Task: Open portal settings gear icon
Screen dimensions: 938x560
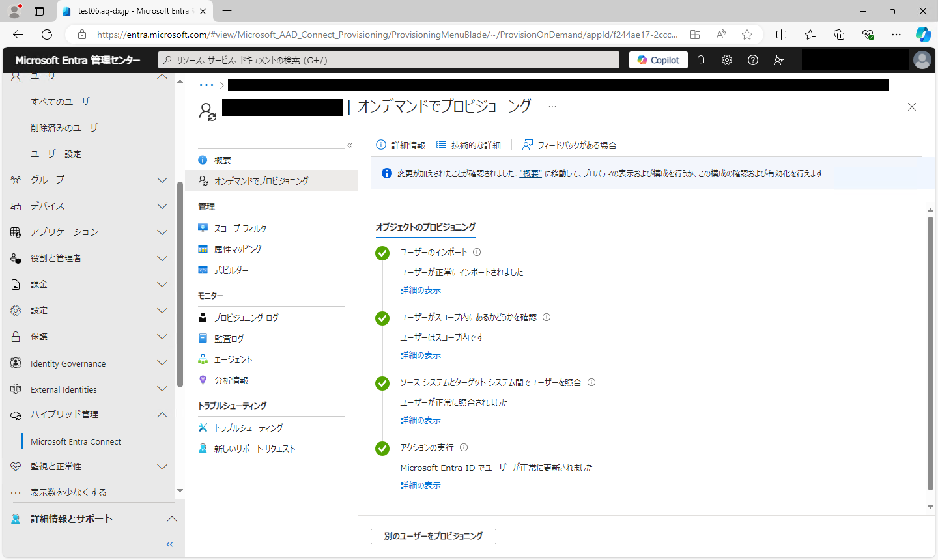Action: [727, 60]
